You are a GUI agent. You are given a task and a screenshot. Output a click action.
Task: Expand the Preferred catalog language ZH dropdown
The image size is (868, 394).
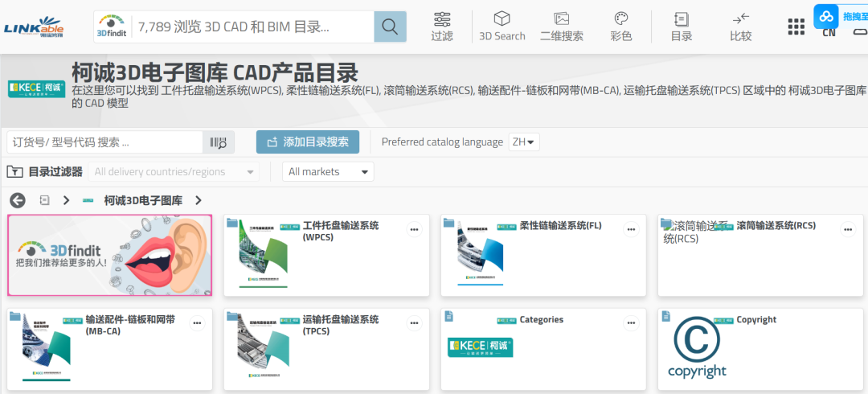[x=524, y=142]
